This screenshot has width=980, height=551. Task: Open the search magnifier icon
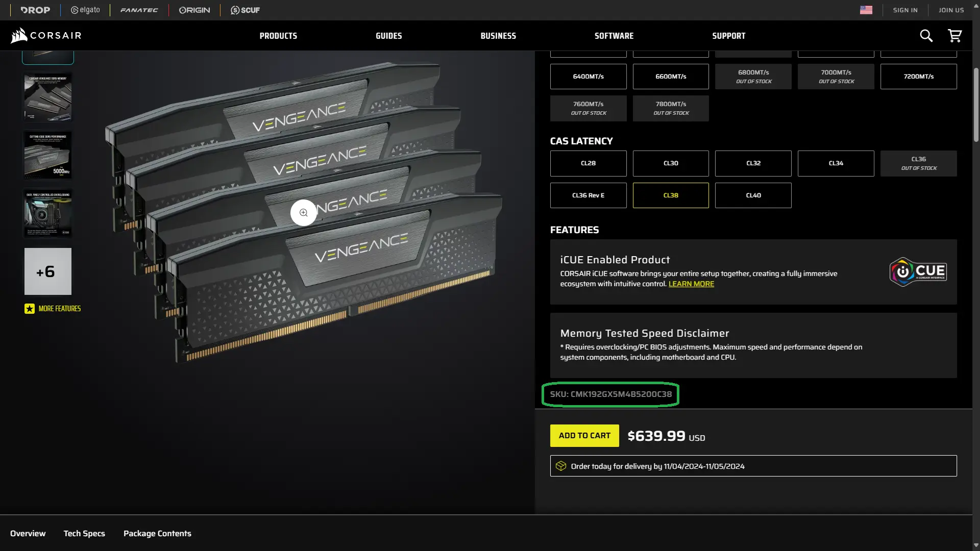[x=926, y=36]
